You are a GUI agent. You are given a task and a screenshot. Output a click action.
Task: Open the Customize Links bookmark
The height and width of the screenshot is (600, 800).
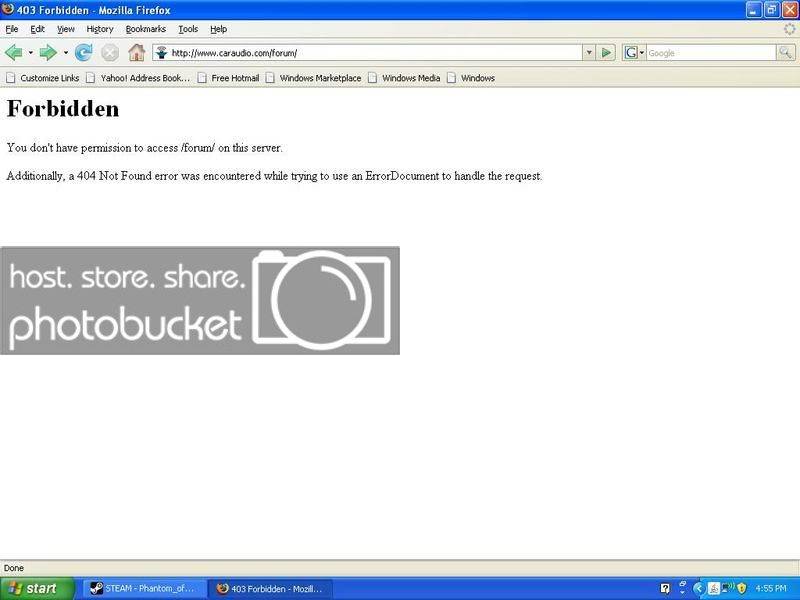pyautogui.click(x=43, y=78)
